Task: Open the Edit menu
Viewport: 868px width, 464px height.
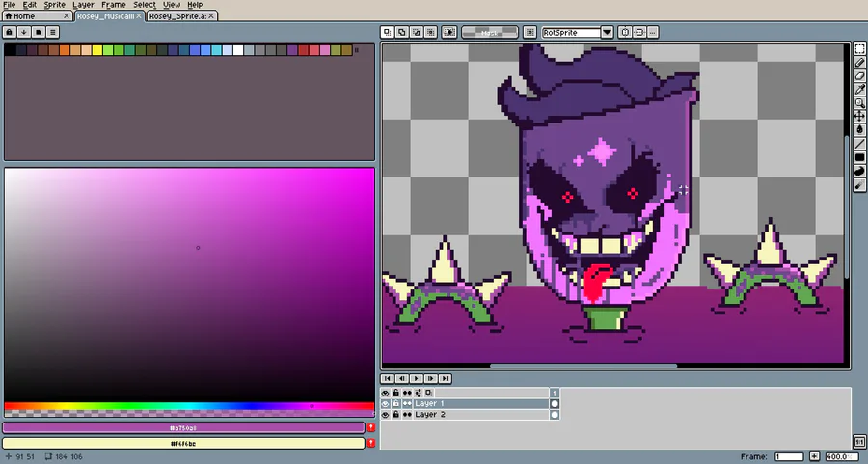Action: pos(29,5)
